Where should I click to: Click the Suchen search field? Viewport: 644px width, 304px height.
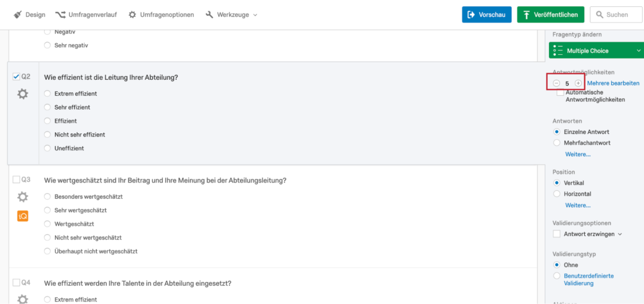click(x=616, y=14)
